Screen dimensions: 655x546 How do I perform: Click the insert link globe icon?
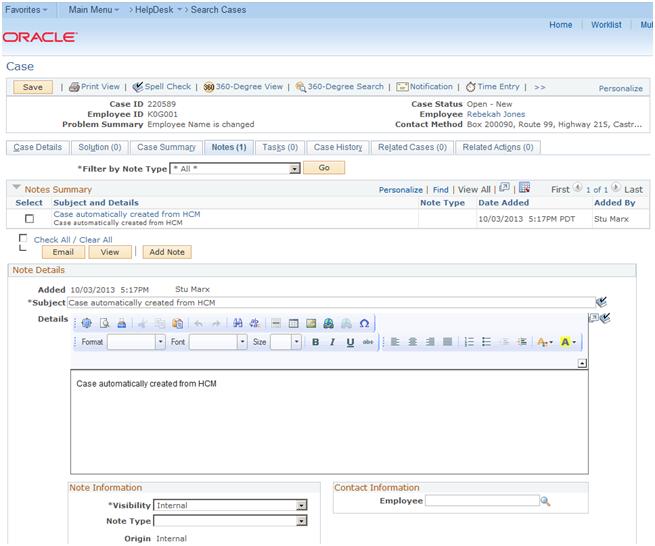pyautogui.click(x=328, y=323)
